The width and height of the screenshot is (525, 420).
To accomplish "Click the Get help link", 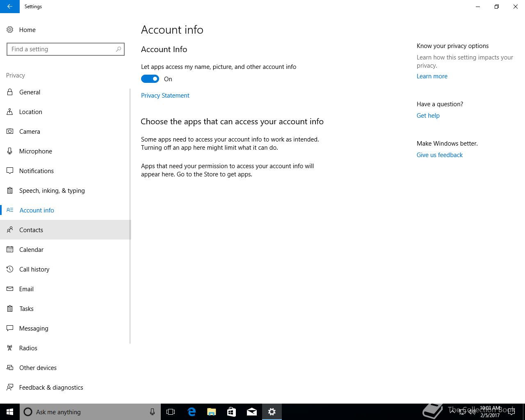I will 428,116.
